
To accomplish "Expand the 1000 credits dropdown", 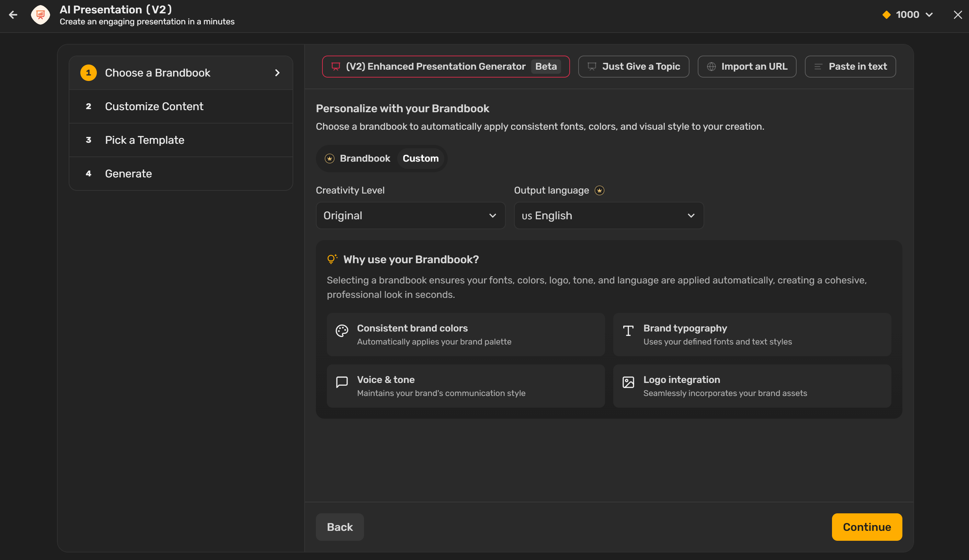I will (929, 15).
